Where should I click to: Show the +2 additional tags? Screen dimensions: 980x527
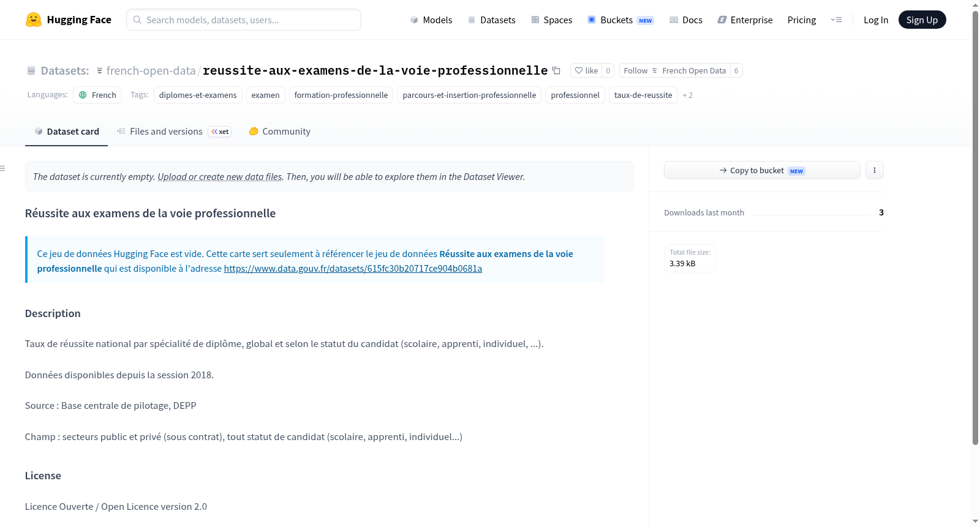688,95
